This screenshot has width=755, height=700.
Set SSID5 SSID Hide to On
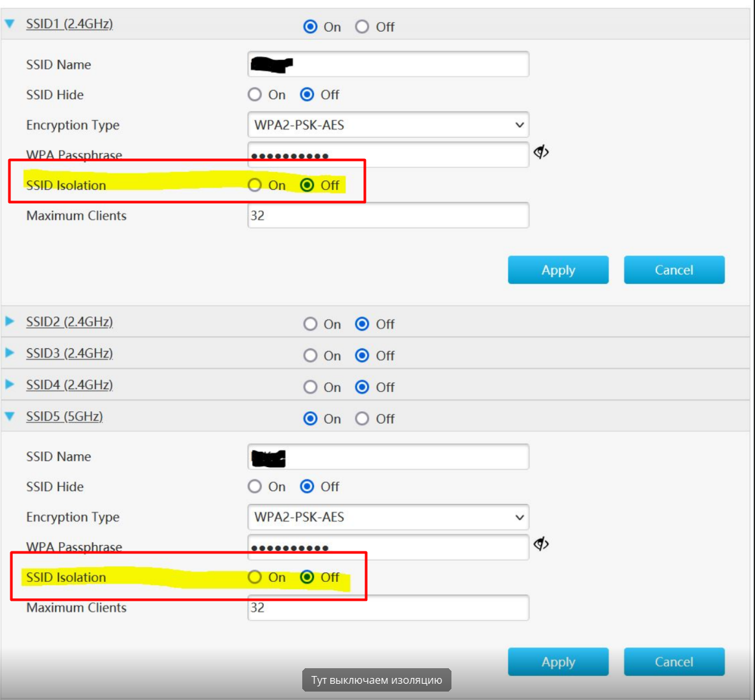coord(255,487)
